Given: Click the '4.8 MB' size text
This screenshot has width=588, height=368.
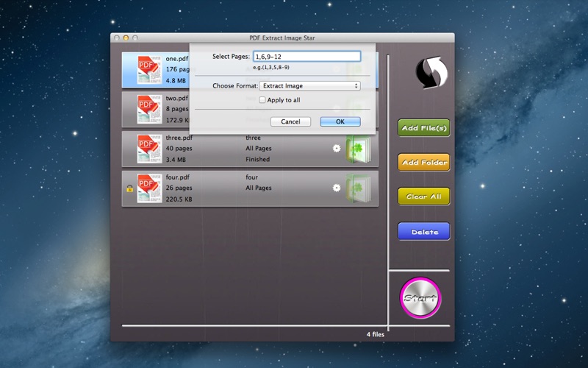Looking at the screenshot, I should pyautogui.click(x=176, y=81).
